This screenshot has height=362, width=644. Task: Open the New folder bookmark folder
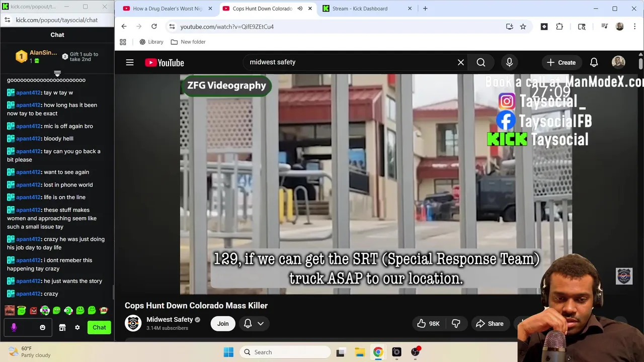tap(188, 42)
